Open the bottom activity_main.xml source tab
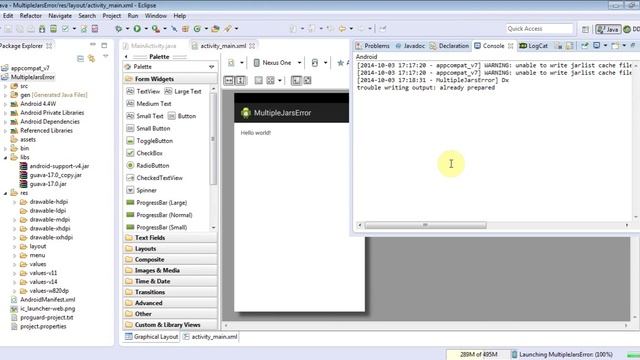Image resolution: width=640 pixels, height=360 pixels. tap(210, 337)
